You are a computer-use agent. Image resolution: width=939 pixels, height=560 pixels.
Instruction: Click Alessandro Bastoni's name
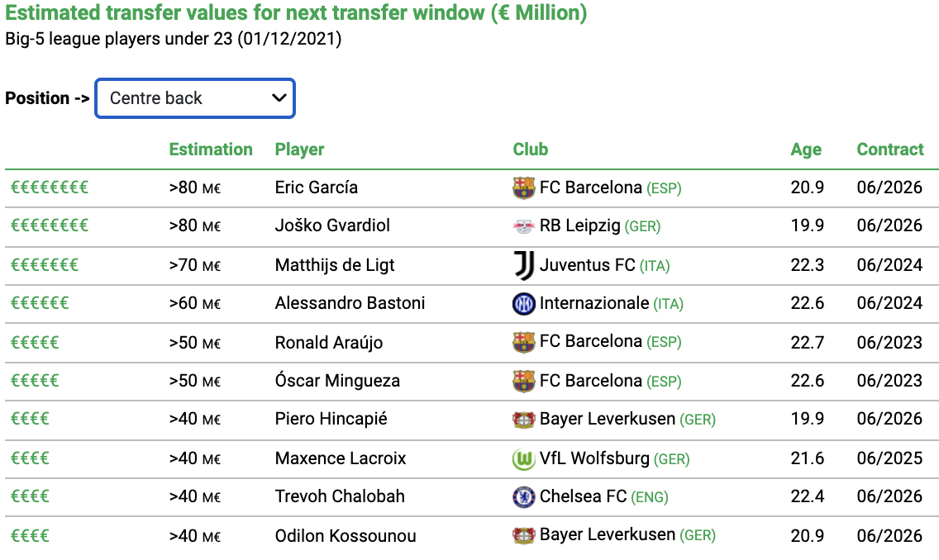point(350,303)
